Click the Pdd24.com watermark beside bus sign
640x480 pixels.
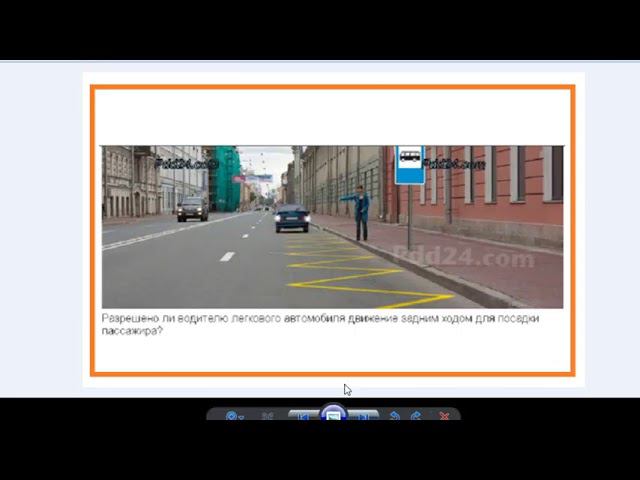(454, 164)
